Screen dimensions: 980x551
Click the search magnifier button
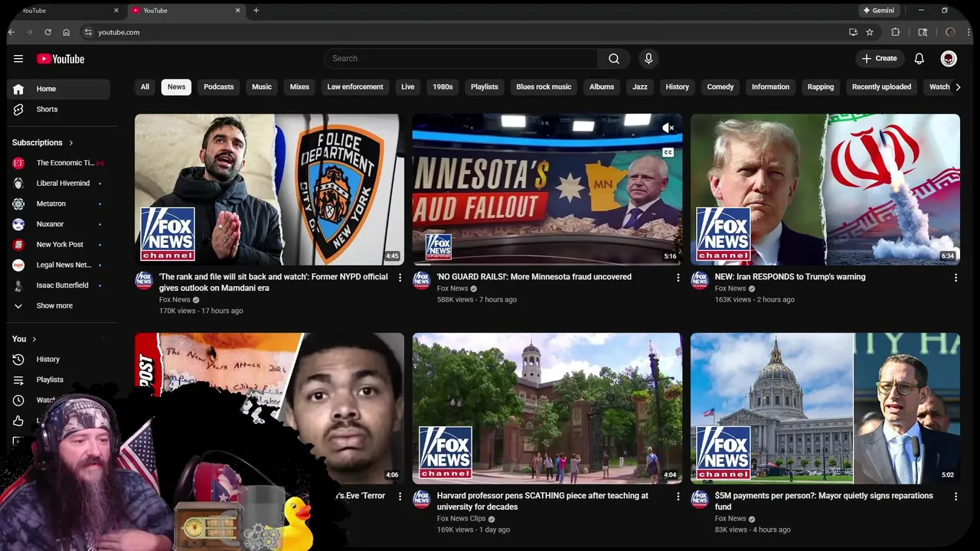click(614, 59)
